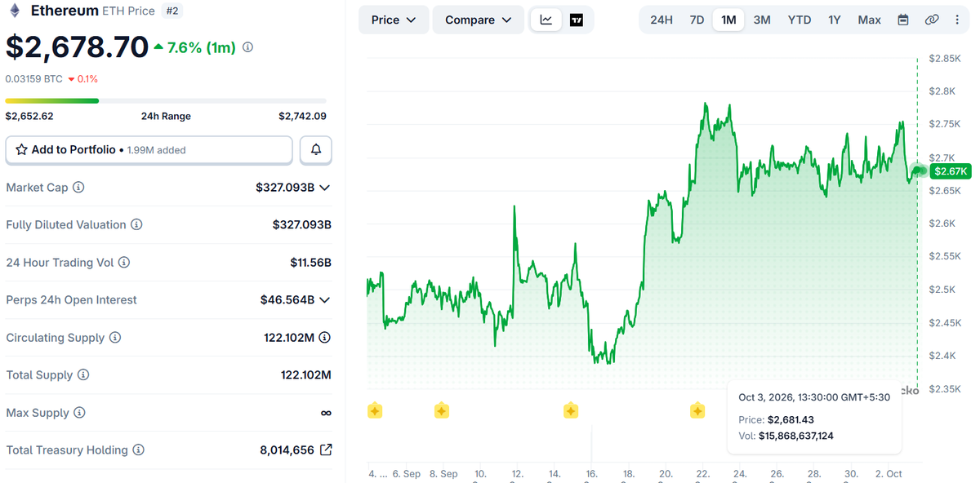Click the Ethereum logo icon
This screenshot has height=483, width=980.
[15, 11]
